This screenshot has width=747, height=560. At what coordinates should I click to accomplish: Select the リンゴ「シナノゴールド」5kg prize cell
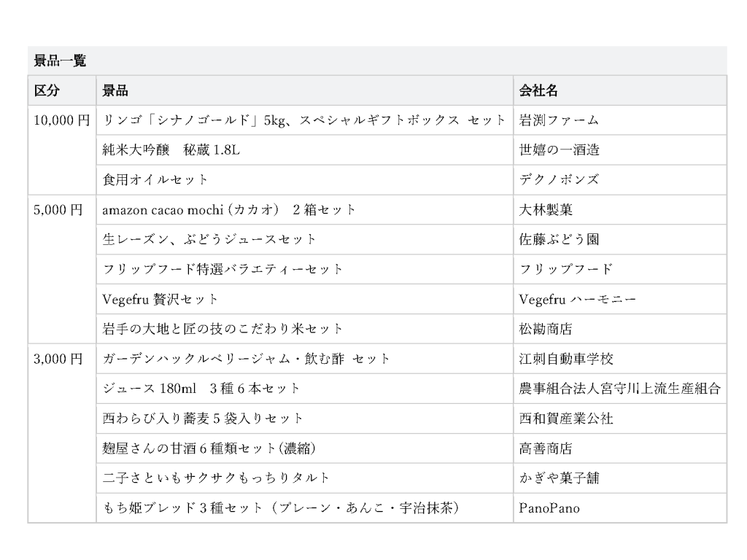(305, 120)
